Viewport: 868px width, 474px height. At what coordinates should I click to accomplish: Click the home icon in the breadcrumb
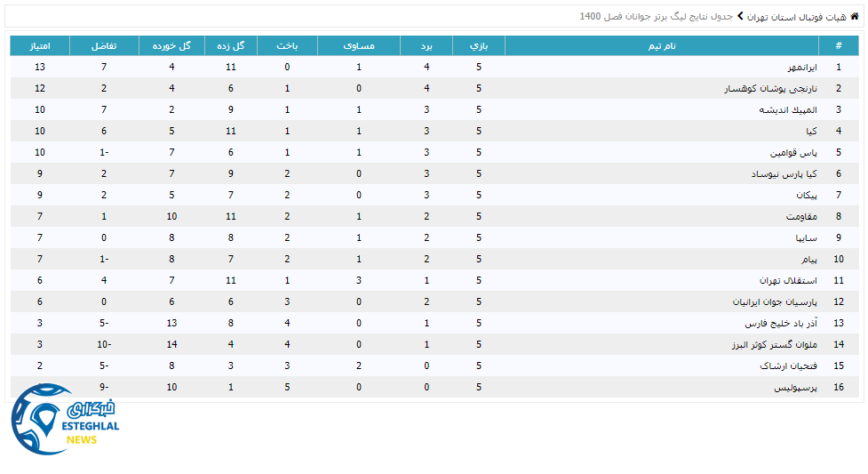855,16
